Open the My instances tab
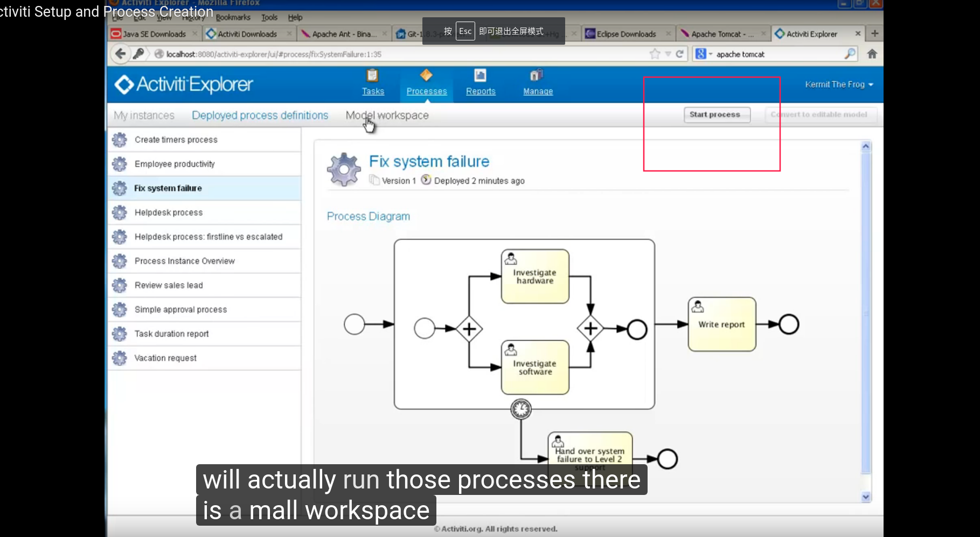Screen dimensions: 980x537 (144, 115)
